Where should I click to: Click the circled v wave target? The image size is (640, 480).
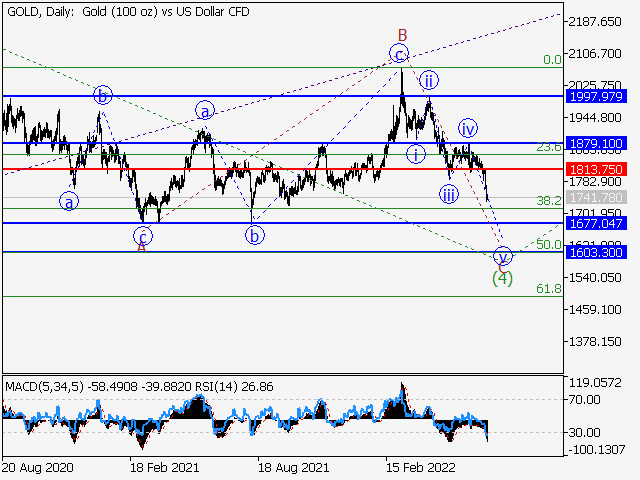tap(503, 256)
